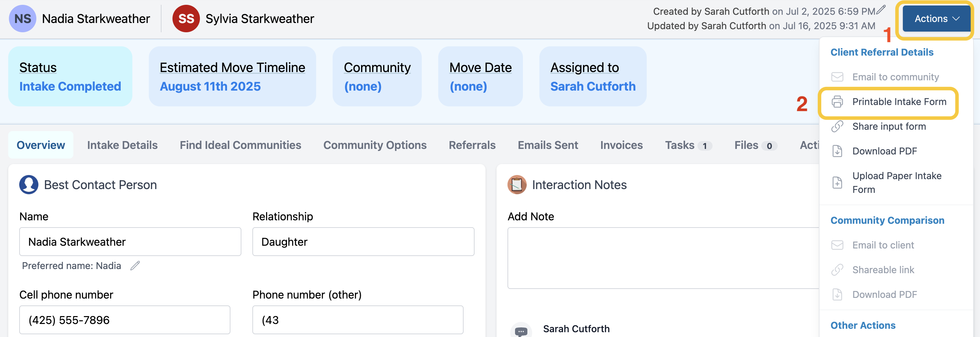Click the August 11th 2025 timeline value
This screenshot has height=337, width=980.
[x=210, y=86]
